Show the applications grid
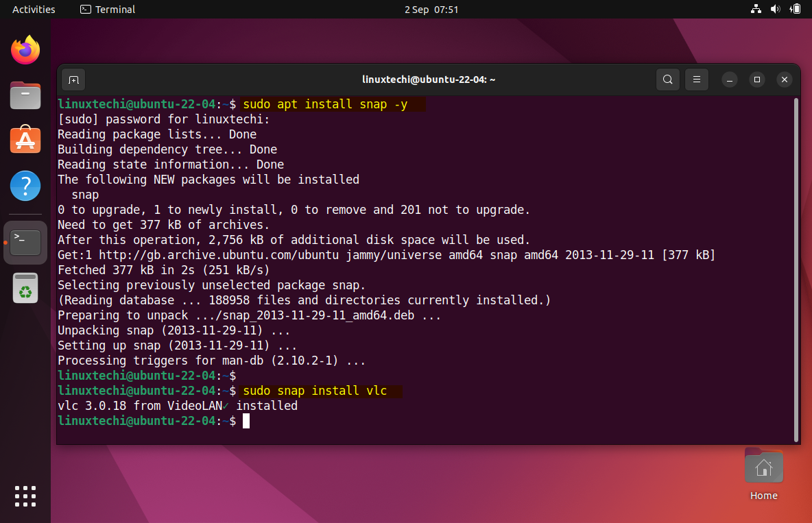Image resolution: width=812 pixels, height=523 pixels. [x=25, y=496]
